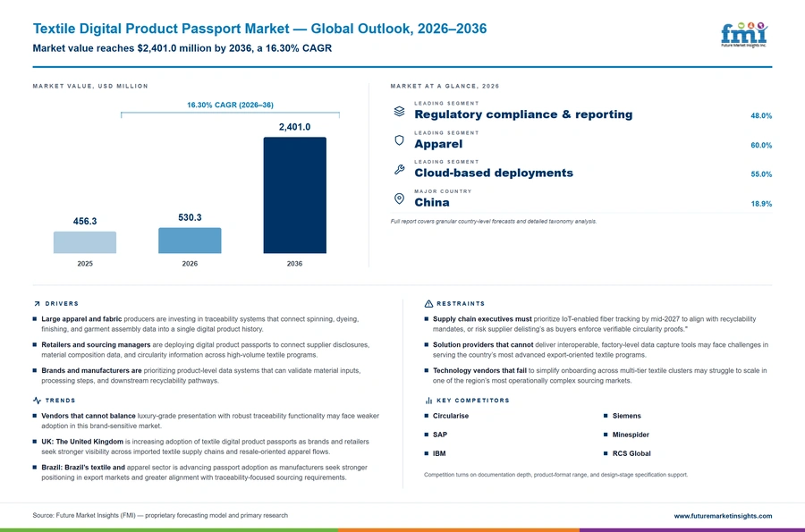Image resolution: width=805 pixels, height=532 pixels.
Task: Click the Full report covers granular note
Action: coord(494,222)
